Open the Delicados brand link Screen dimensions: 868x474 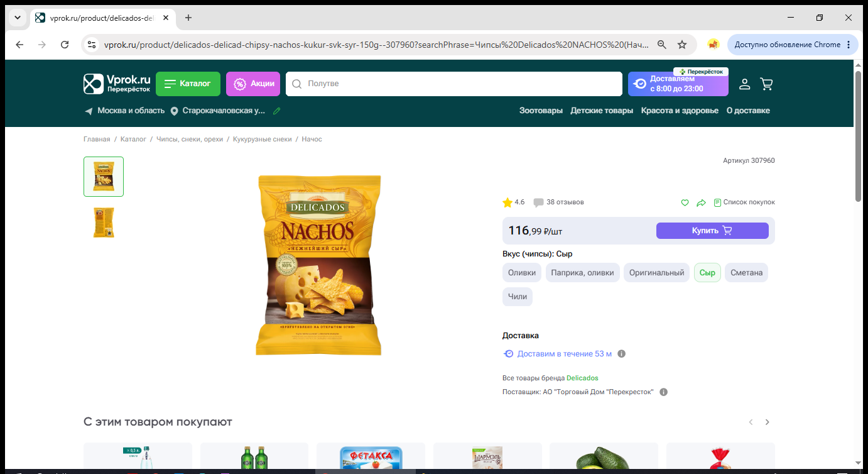(x=582, y=378)
